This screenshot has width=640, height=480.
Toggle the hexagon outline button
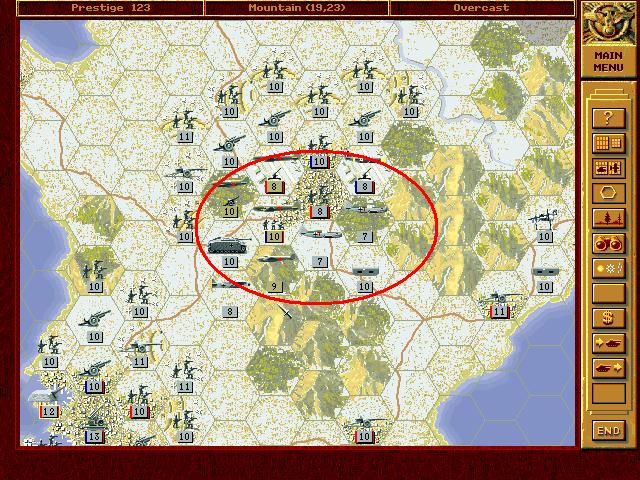click(609, 193)
